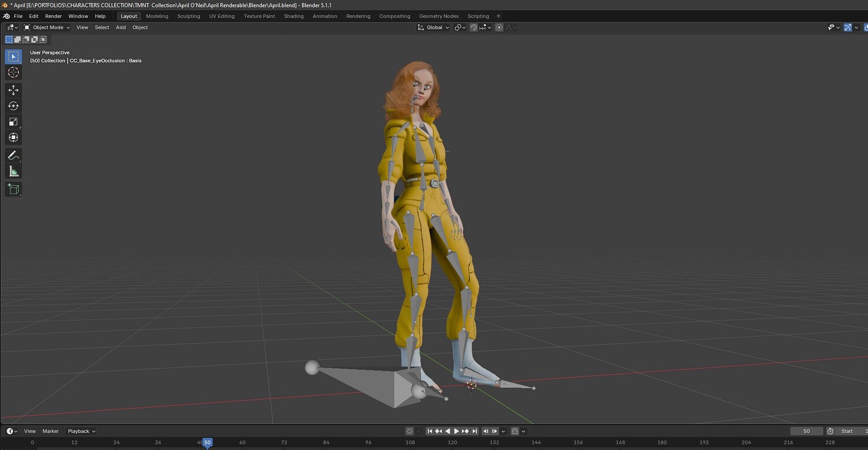
Task: Choose the Move tool
Action: pyautogui.click(x=14, y=90)
